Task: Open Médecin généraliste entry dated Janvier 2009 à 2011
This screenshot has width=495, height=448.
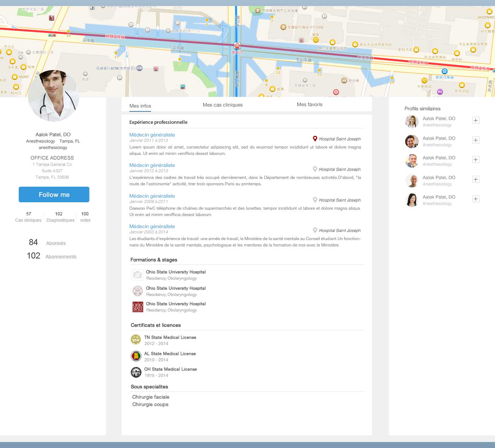Action: click(x=152, y=196)
